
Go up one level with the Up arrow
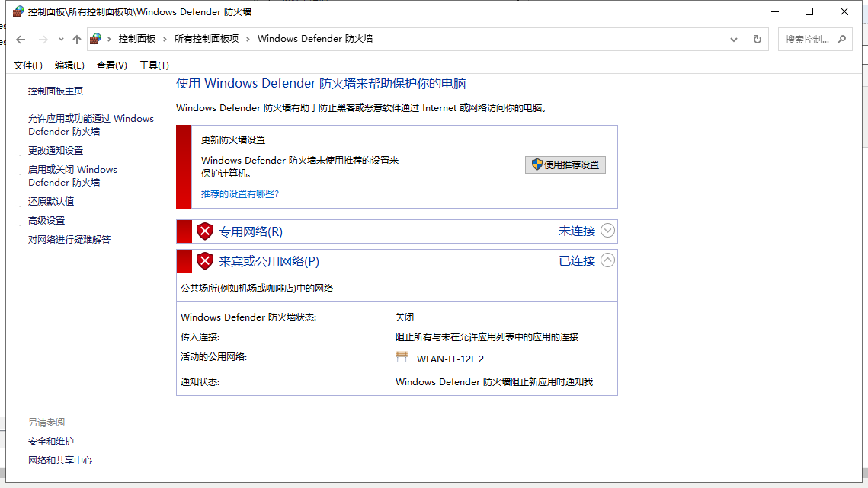(x=77, y=40)
